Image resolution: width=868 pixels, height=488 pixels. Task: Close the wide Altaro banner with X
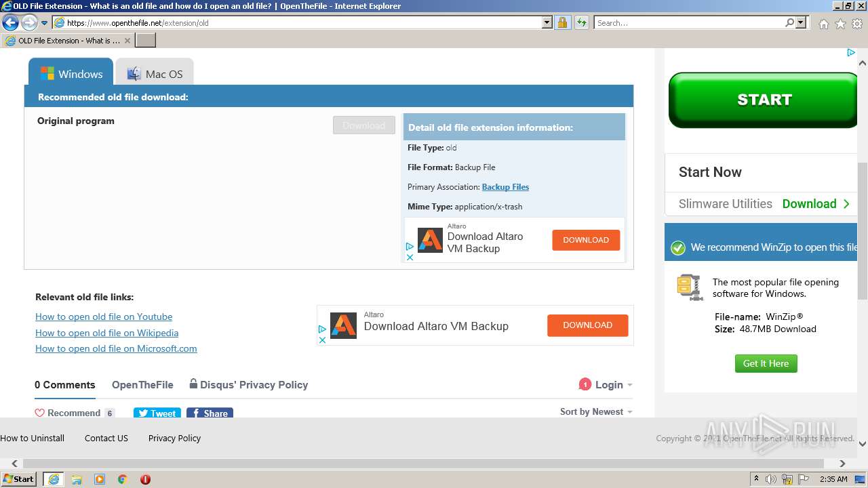[x=323, y=340]
